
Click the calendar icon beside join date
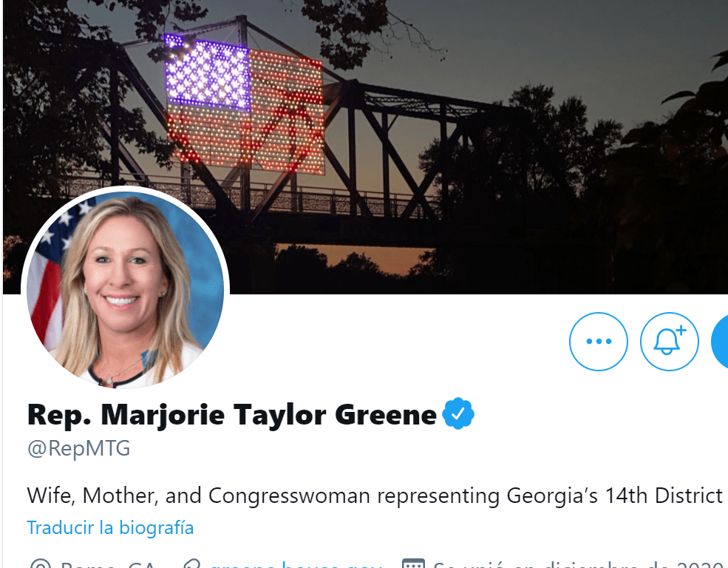point(412,564)
